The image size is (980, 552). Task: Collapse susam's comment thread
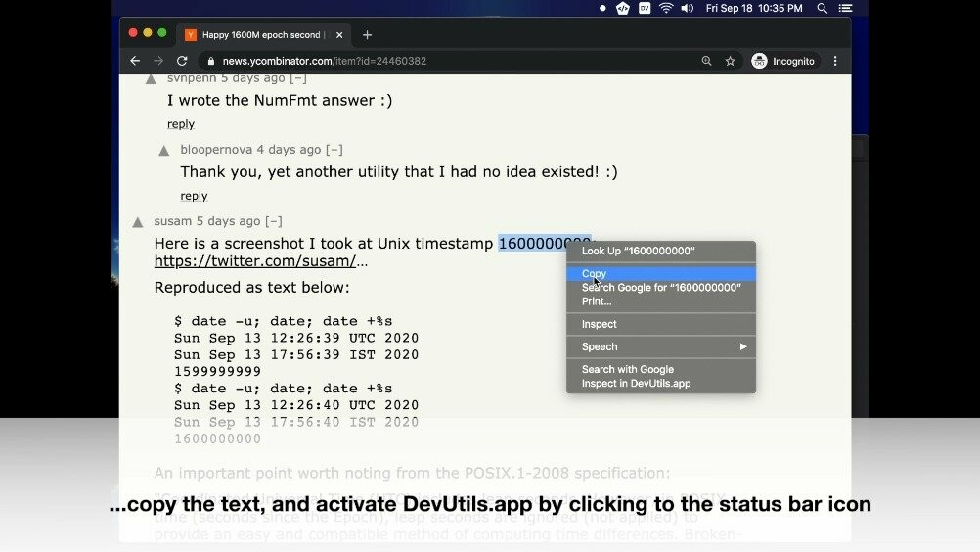coord(274,221)
